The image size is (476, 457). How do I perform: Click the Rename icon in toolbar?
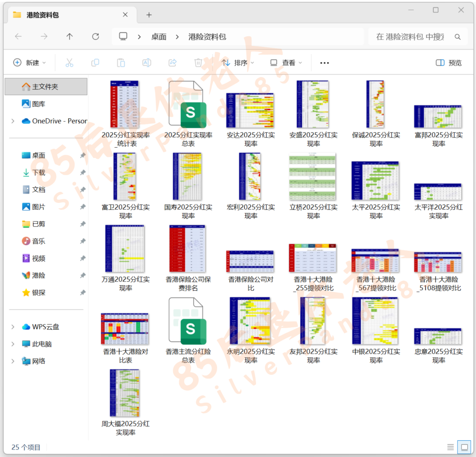(146, 63)
